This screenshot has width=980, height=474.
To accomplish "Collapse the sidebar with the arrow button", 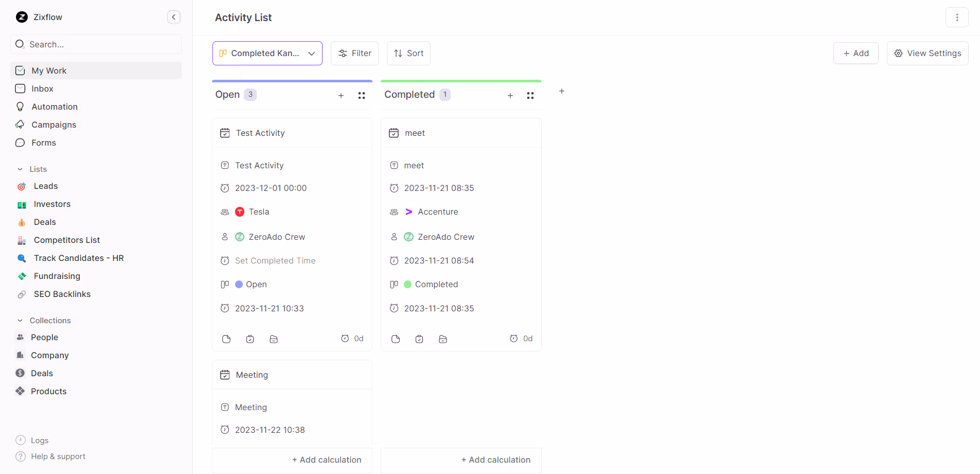I will tap(174, 17).
